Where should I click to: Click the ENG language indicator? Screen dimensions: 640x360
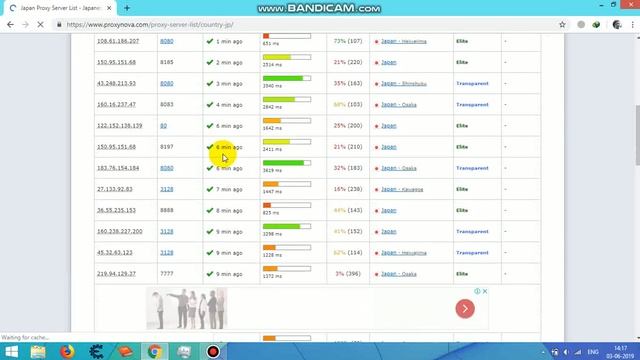tap(593, 352)
